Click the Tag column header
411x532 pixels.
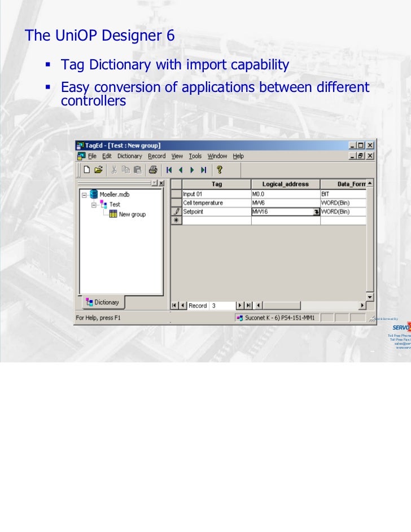click(x=217, y=184)
